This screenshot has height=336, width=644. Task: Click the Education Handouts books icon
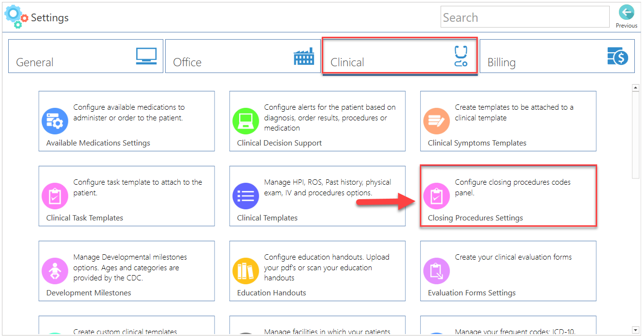click(246, 271)
